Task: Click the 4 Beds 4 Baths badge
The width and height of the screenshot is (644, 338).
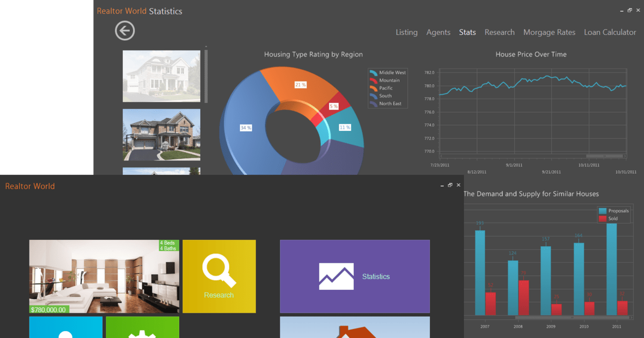Action: [x=169, y=246]
